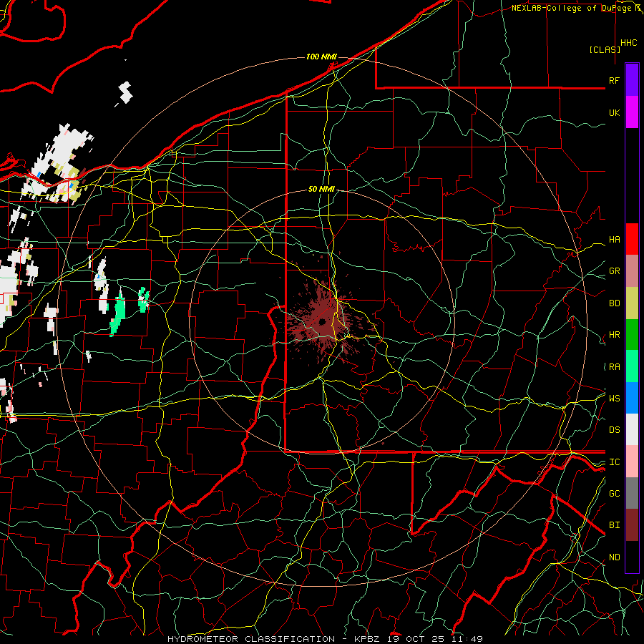Select the GR legend color block
Viewport: 644px width, 644px height.
pyautogui.click(x=632, y=271)
